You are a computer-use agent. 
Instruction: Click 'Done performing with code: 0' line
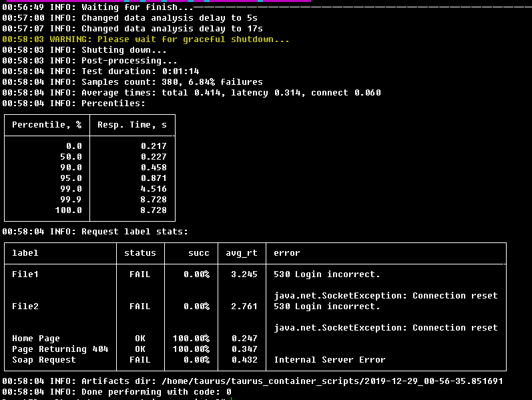point(117,392)
